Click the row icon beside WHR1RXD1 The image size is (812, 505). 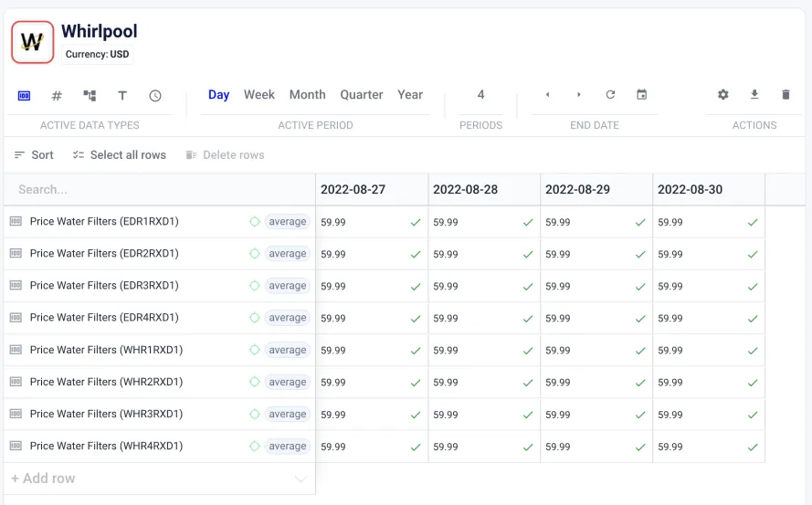click(16, 350)
